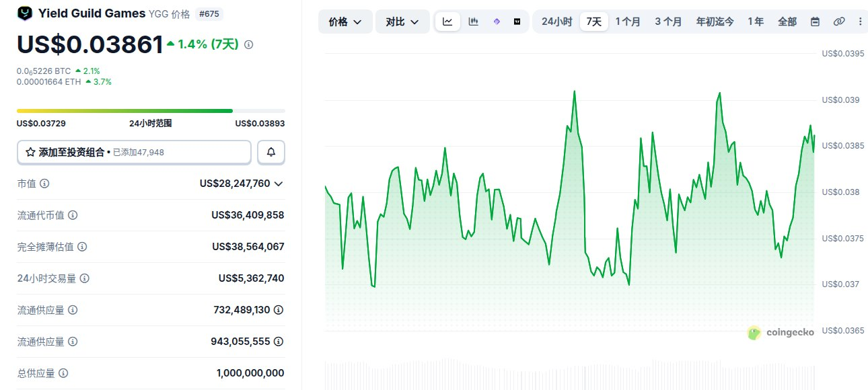This screenshot has width=868, height=390.
Task: Click the #675 rank badge
Action: tap(209, 13)
